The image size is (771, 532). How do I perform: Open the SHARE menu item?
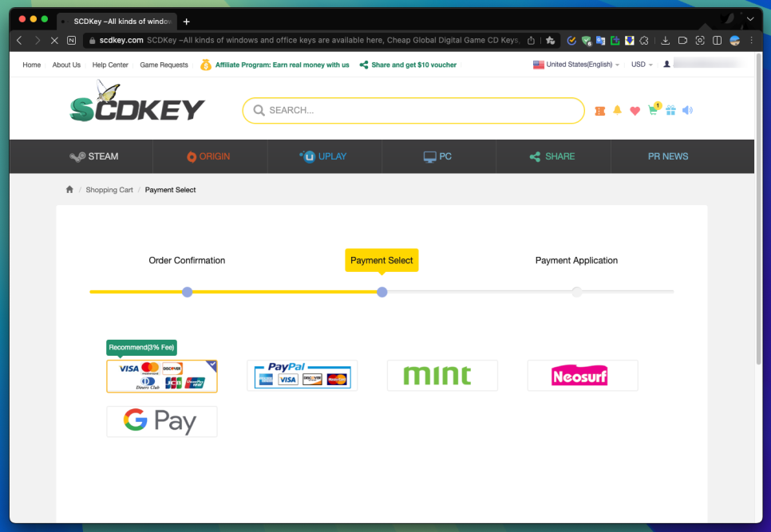coord(552,156)
